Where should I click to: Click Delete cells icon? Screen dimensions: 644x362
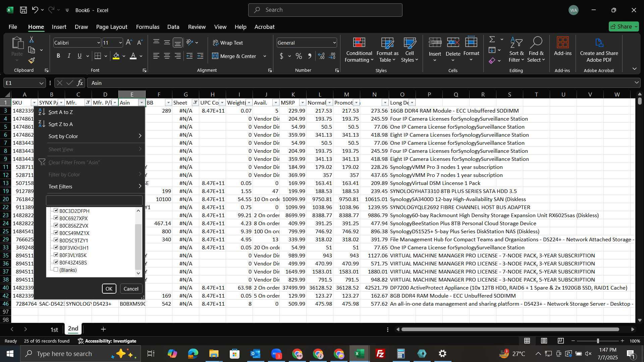453,43
